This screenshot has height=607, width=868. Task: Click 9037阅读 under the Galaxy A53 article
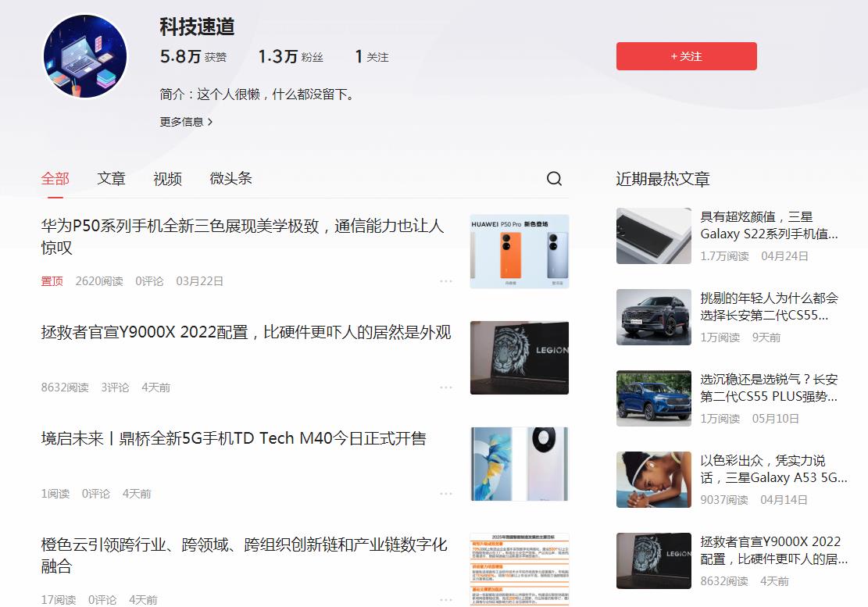click(x=724, y=500)
